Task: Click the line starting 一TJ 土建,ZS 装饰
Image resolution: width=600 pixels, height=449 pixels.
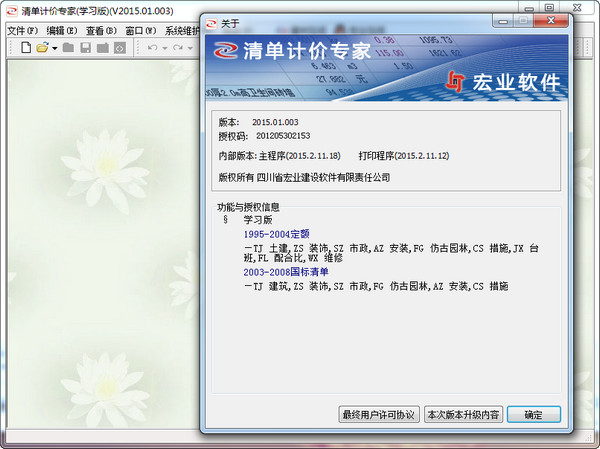Action: point(391,253)
